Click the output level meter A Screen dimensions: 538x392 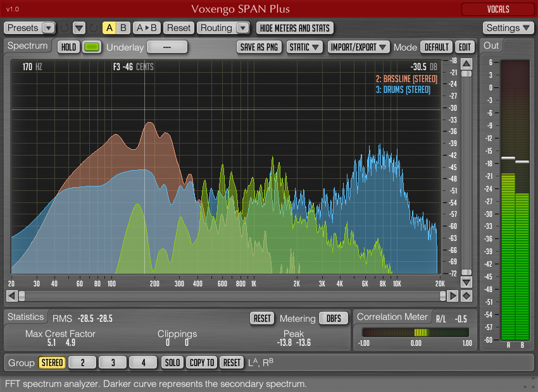tap(508, 200)
